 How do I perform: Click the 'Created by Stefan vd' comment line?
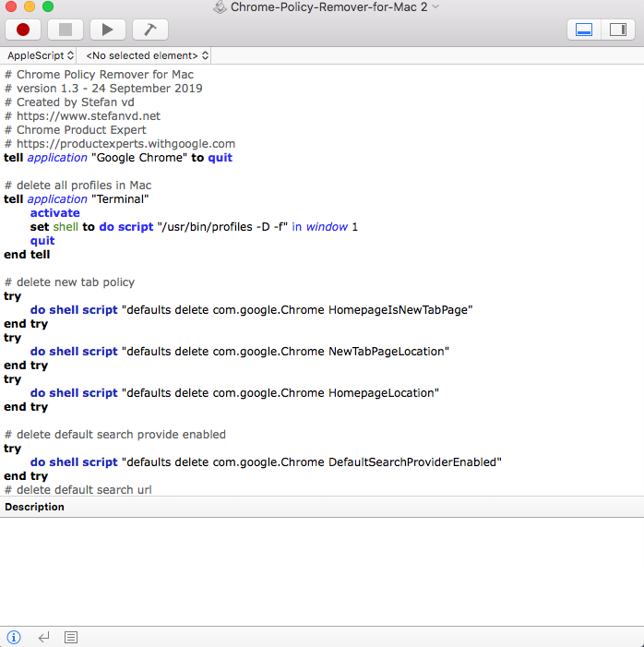click(69, 102)
